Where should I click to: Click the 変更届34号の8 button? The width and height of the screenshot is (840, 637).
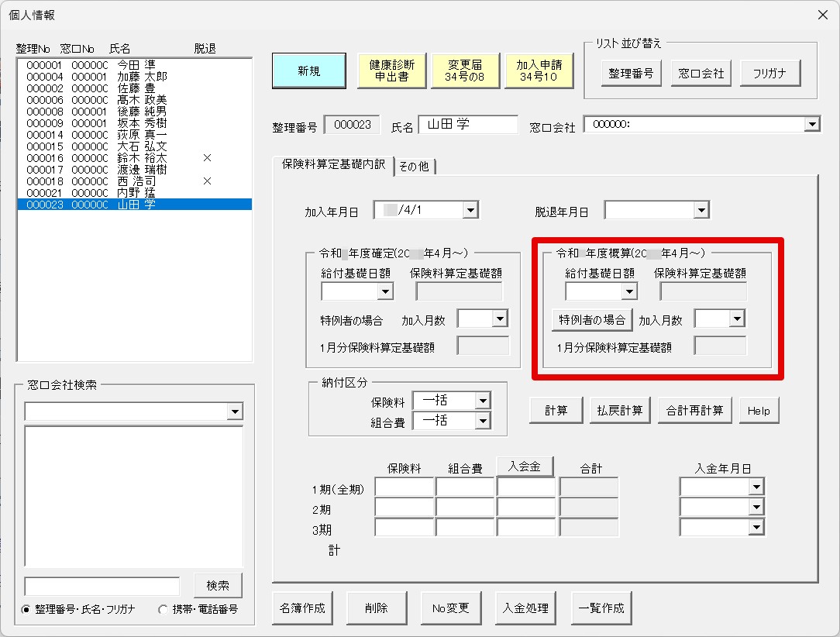[465, 70]
